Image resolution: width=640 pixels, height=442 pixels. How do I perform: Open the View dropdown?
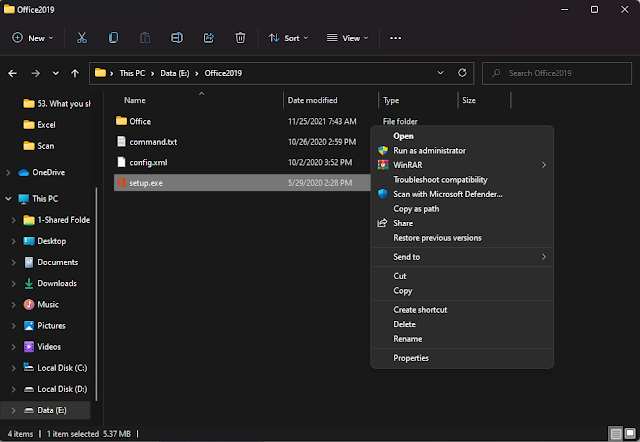tap(348, 38)
